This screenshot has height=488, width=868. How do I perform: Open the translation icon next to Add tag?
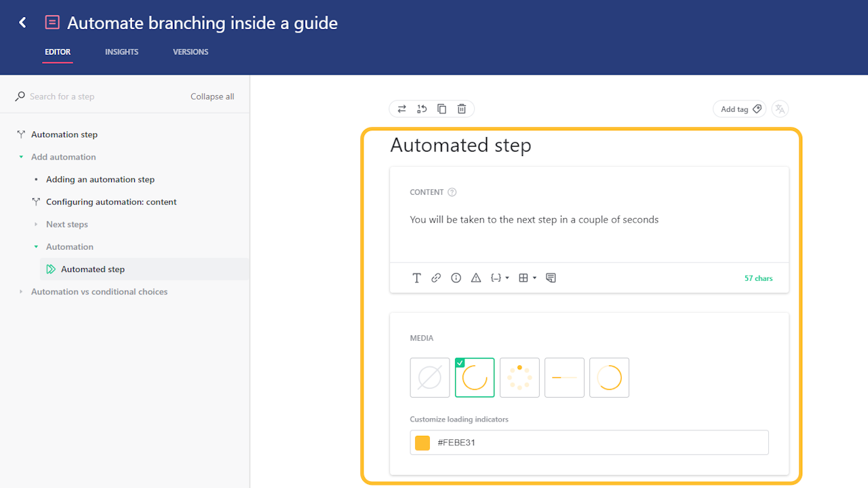point(780,109)
